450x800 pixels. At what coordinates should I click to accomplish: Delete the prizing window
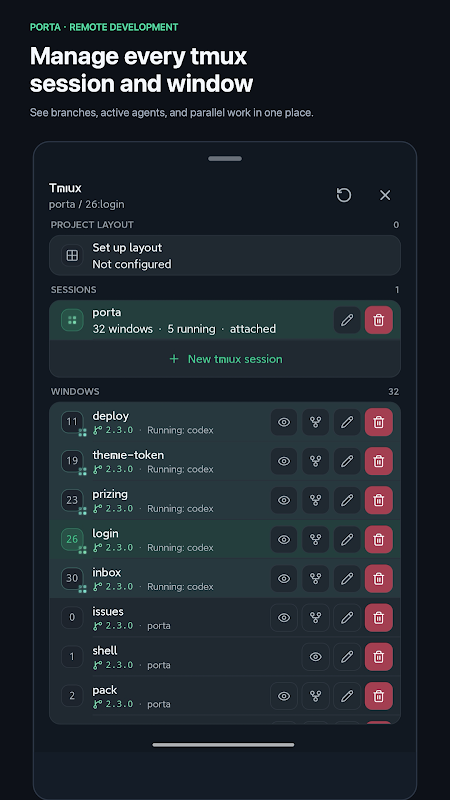pyautogui.click(x=379, y=501)
